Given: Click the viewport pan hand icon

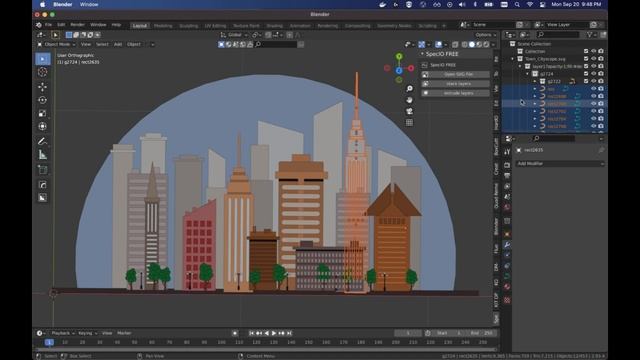Looking at the screenshot, I should (x=409, y=100).
